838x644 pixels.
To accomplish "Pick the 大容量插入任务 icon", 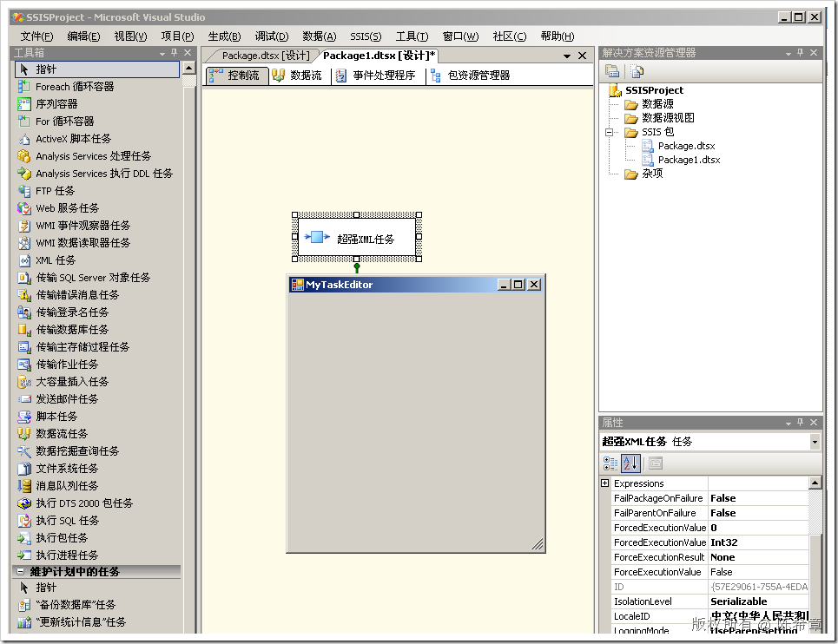I will [x=24, y=382].
